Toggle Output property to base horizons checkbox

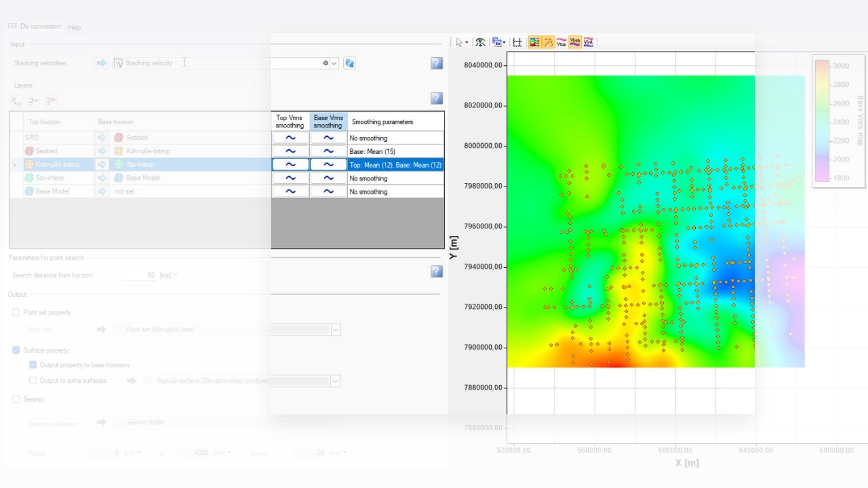pyautogui.click(x=33, y=365)
